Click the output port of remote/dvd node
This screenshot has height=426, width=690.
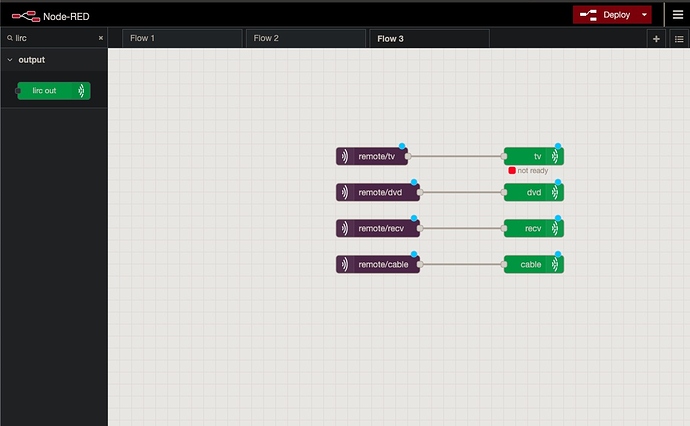(420, 192)
